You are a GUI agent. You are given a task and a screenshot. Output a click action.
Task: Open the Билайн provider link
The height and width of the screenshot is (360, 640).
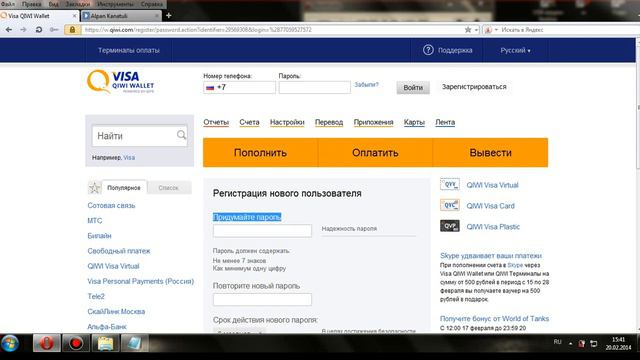[x=99, y=236]
